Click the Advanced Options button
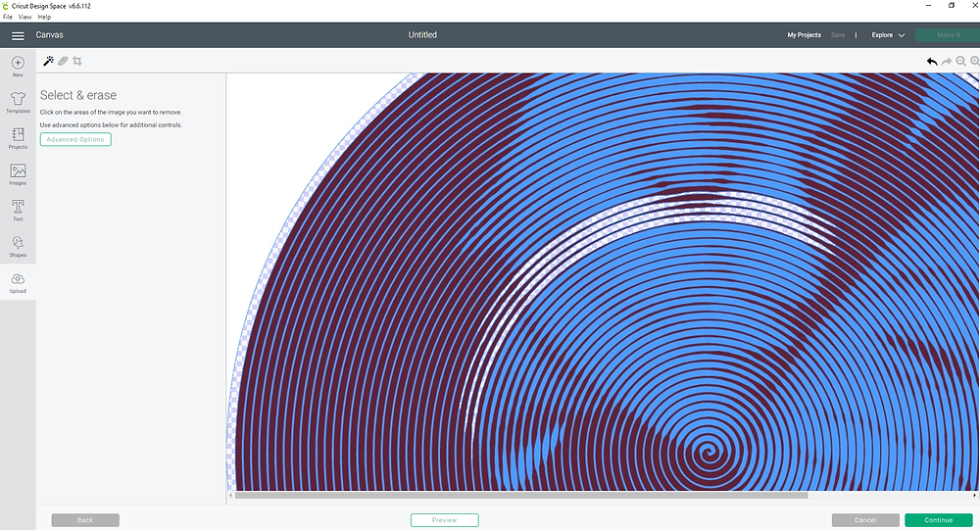The width and height of the screenshot is (980, 530). pyautogui.click(x=75, y=139)
